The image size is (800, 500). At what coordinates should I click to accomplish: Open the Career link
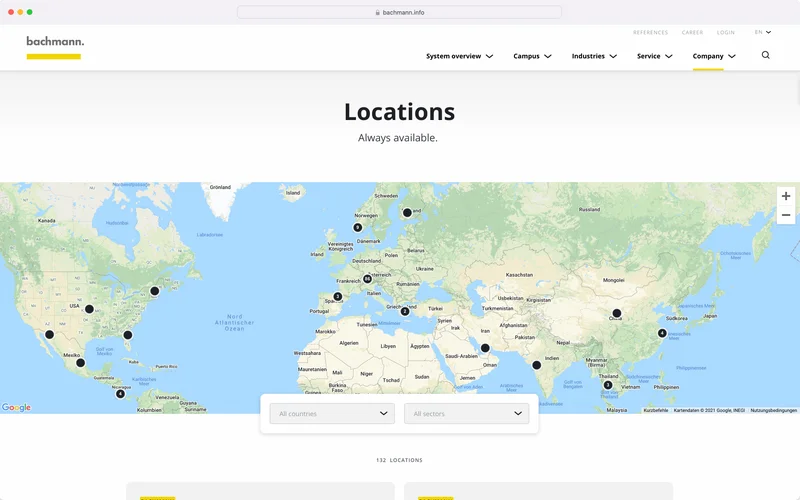pos(692,32)
